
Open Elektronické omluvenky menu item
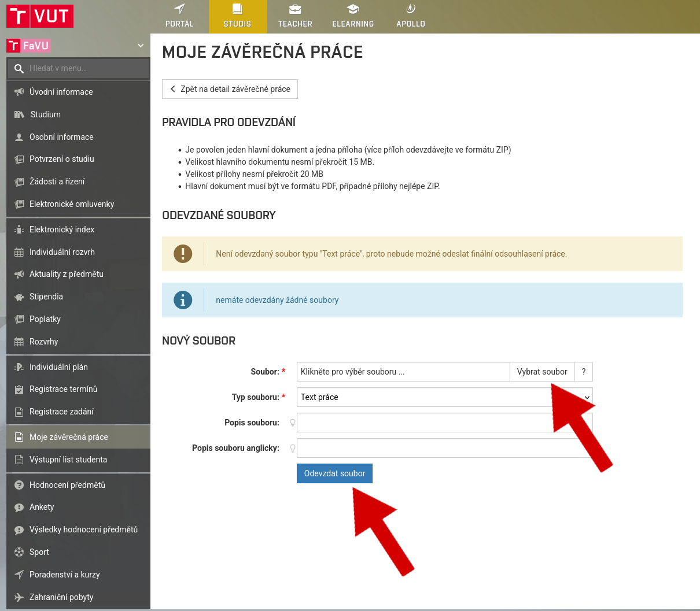pos(78,204)
